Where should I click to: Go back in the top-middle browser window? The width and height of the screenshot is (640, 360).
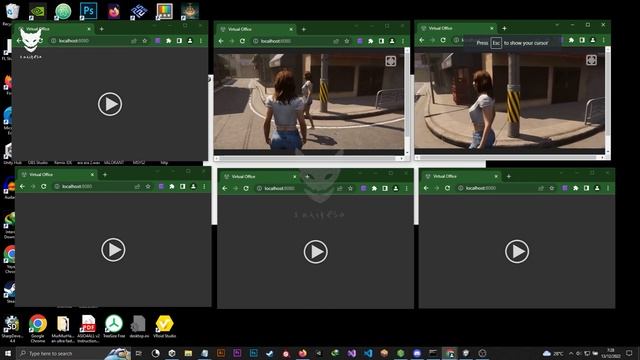coord(221,41)
